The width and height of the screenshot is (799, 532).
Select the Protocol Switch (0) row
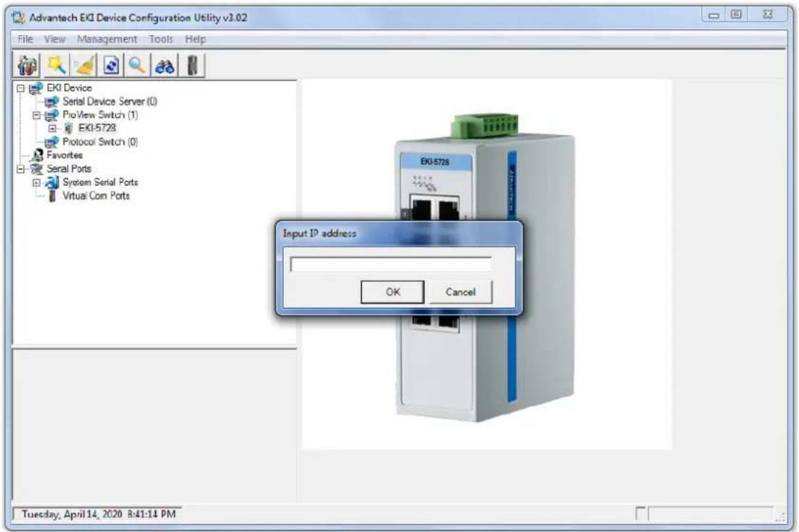click(100, 141)
